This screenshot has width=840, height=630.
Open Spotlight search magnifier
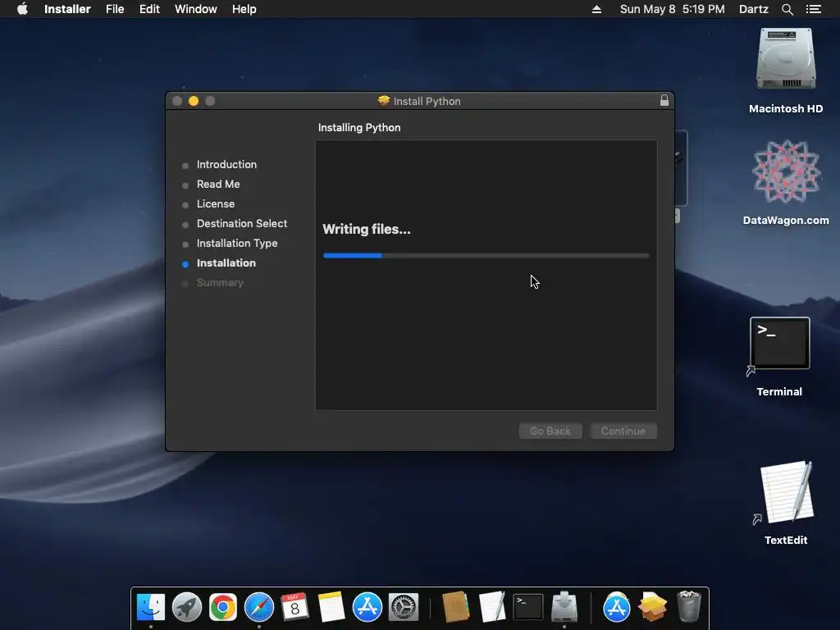point(787,9)
